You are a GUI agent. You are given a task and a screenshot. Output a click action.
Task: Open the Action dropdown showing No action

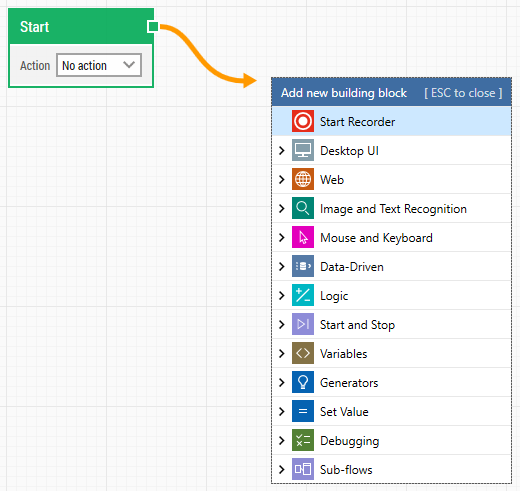coord(99,65)
